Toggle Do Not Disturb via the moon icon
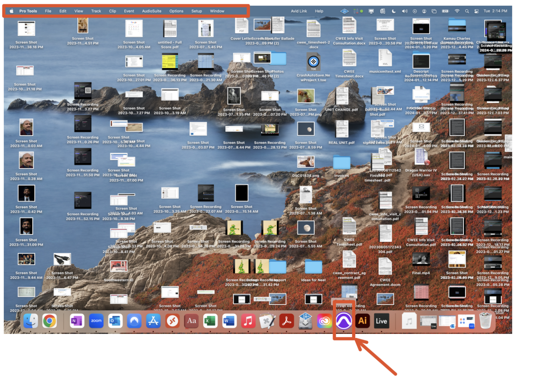The height and width of the screenshot is (392, 539). [x=393, y=11]
